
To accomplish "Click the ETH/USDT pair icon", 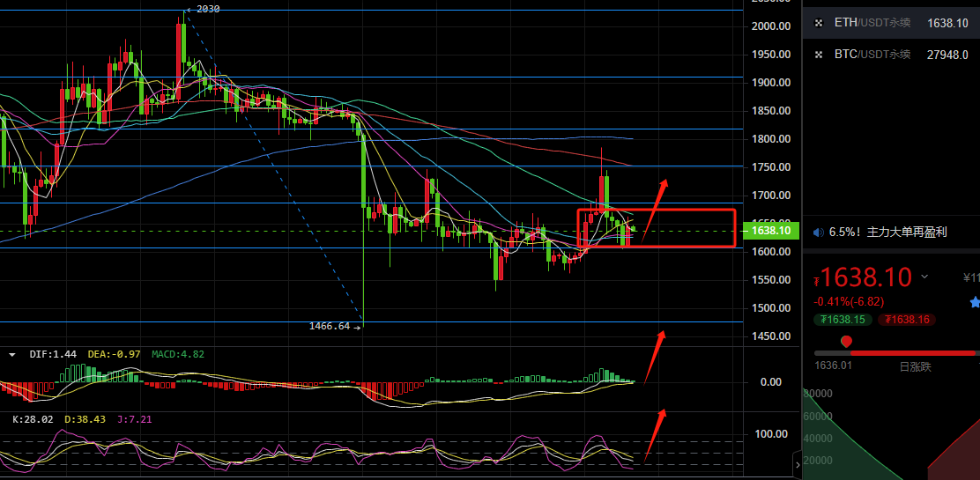I will (x=819, y=23).
